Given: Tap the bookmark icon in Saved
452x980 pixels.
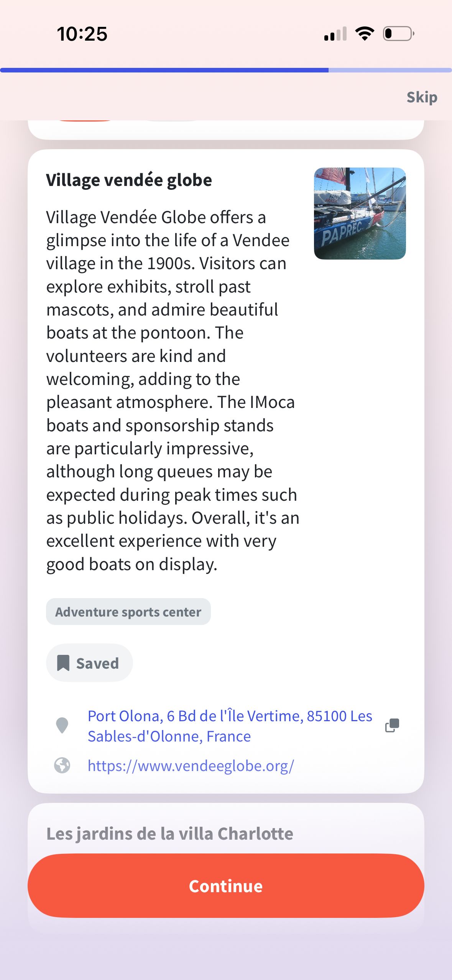Looking at the screenshot, I should tap(63, 663).
